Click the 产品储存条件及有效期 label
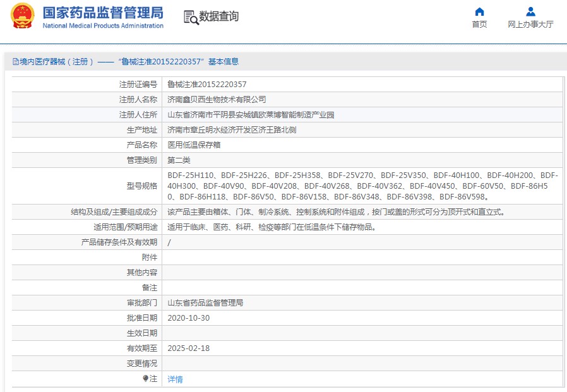Screen dimensions: 567x392 point(119,242)
